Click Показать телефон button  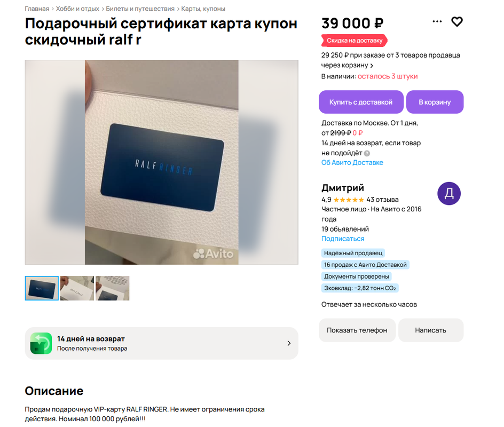pyautogui.click(x=357, y=330)
